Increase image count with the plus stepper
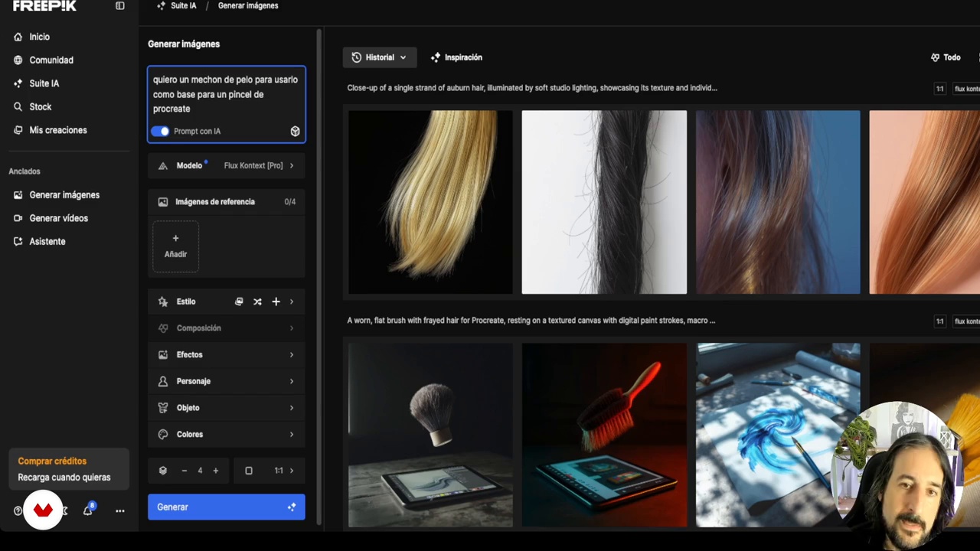Image resolution: width=980 pixels, height=551 pixels. tap(216, 471)
